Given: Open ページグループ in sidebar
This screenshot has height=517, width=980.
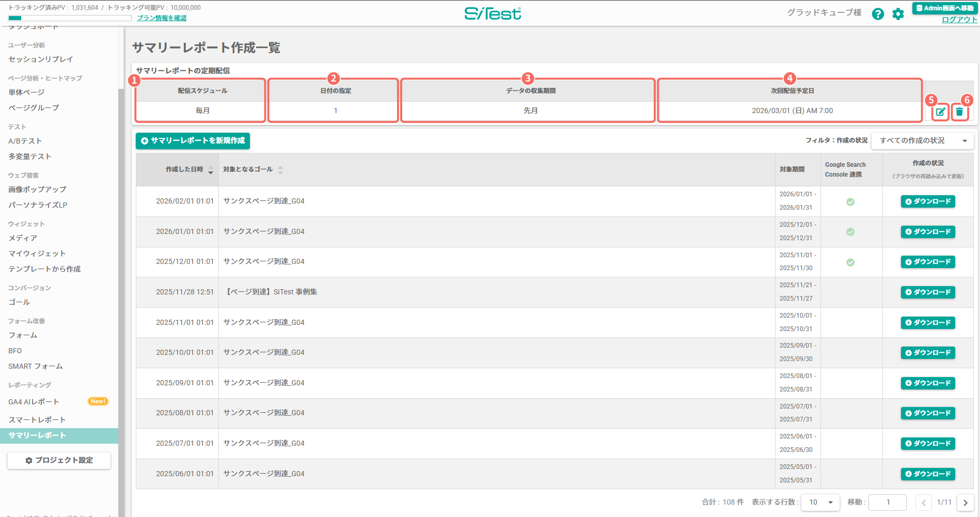Looking at the screenshot, I should click(34, 108).
